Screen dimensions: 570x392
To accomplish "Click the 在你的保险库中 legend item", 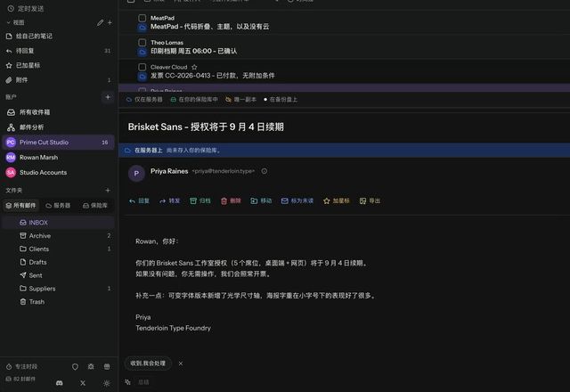I will pos(194,99).
